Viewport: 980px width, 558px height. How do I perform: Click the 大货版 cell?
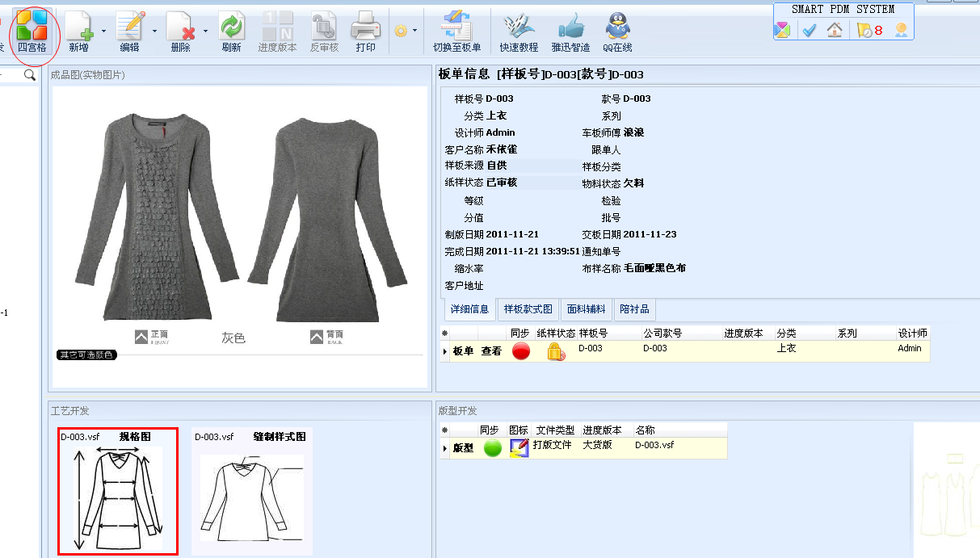pos(598,445)
